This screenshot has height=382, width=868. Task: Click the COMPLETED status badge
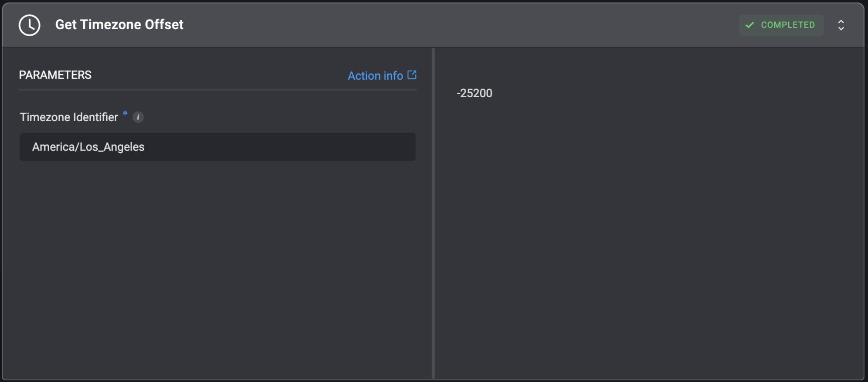point(781,25)
